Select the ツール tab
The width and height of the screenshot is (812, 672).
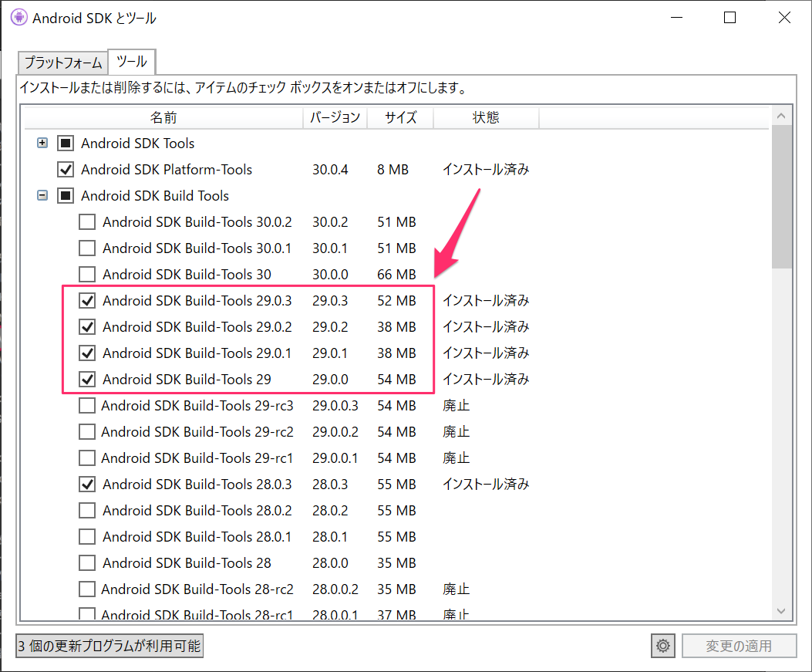coord(132,62)
